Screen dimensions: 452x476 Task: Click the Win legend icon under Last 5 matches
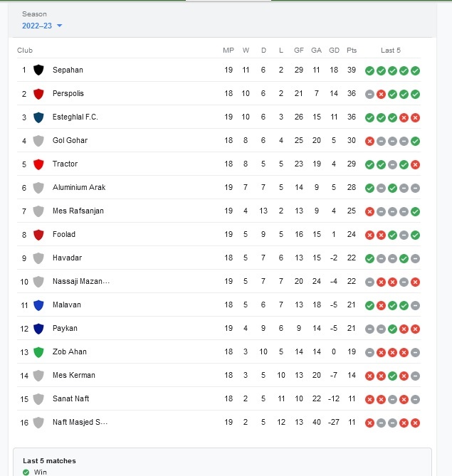coord(26,472)
